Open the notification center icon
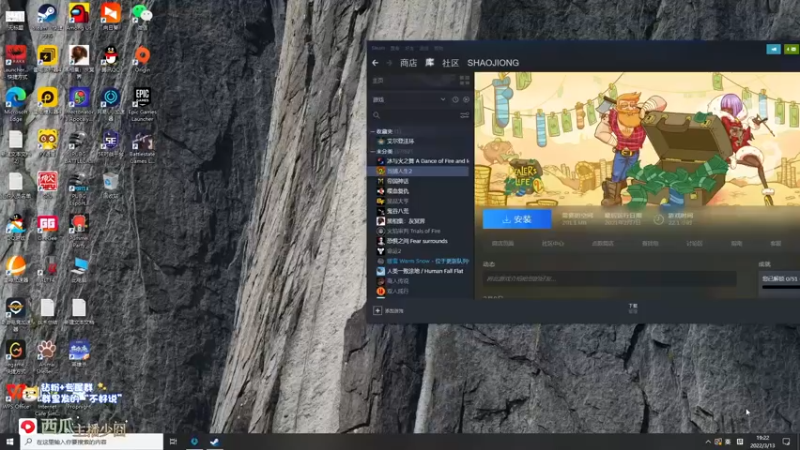The height and width of the screenshot is (450, 800). click(786, 441)
